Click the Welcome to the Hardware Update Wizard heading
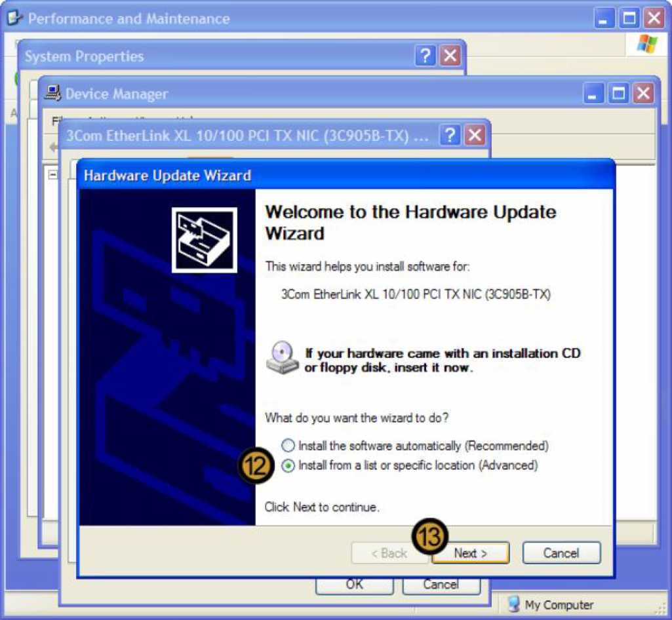This screenshot has width=672, height=620. pos(410,223)
